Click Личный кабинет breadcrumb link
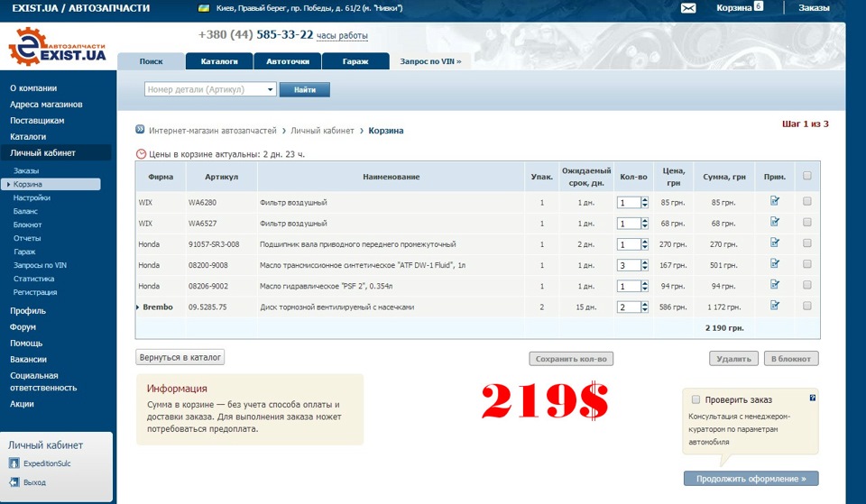This screenshot has height=504, width=866. 322,131
